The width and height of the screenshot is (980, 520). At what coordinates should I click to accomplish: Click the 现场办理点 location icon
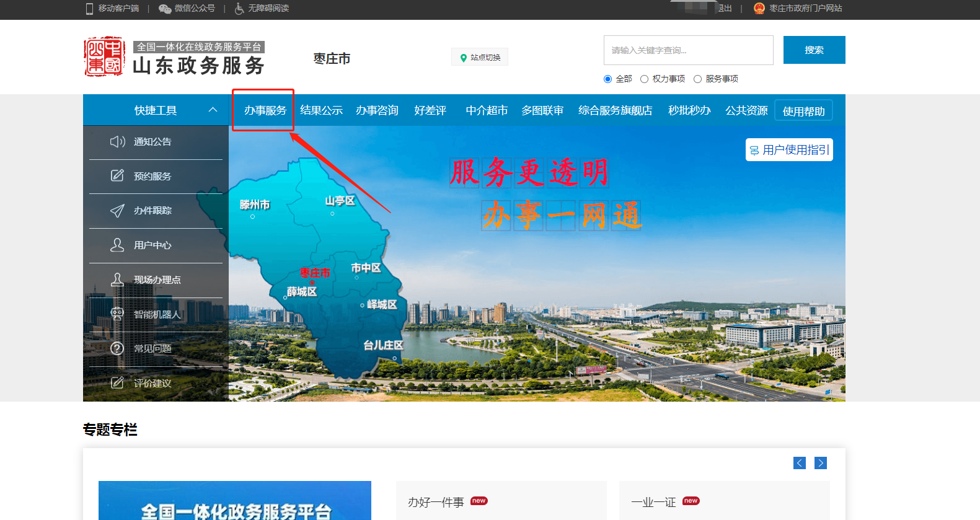[x=117, y=280]
